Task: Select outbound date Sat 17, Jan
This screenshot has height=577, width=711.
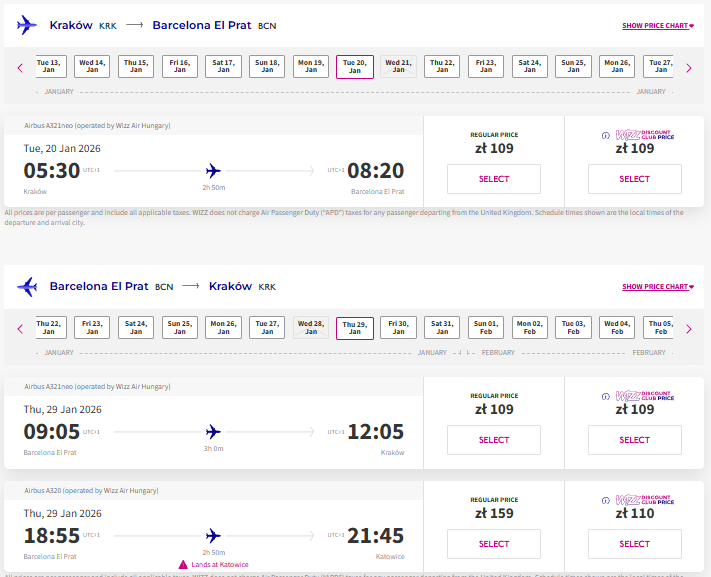Action: tap(223, 66)
